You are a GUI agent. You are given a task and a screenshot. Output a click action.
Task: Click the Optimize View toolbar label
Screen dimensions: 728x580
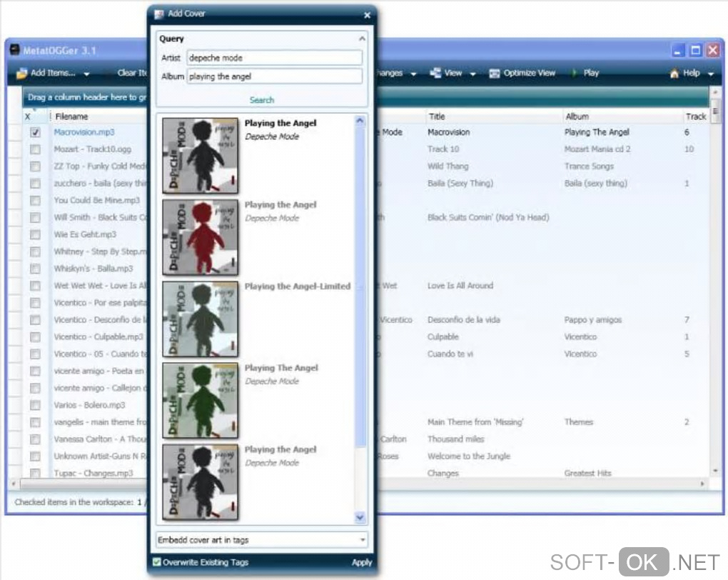(x=530, y=73)
